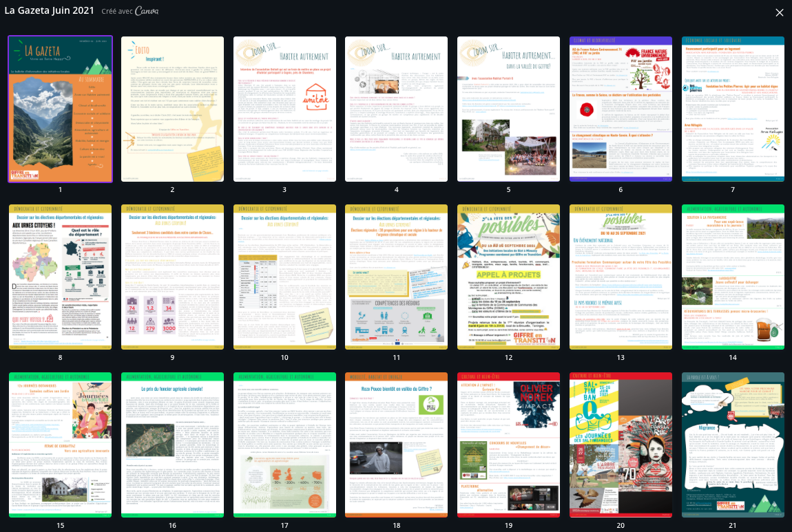Select page 19 Olivier Norek thumbnail
Image resolution: width=792 pixels, height=532 pixels.
click(509, 445)
